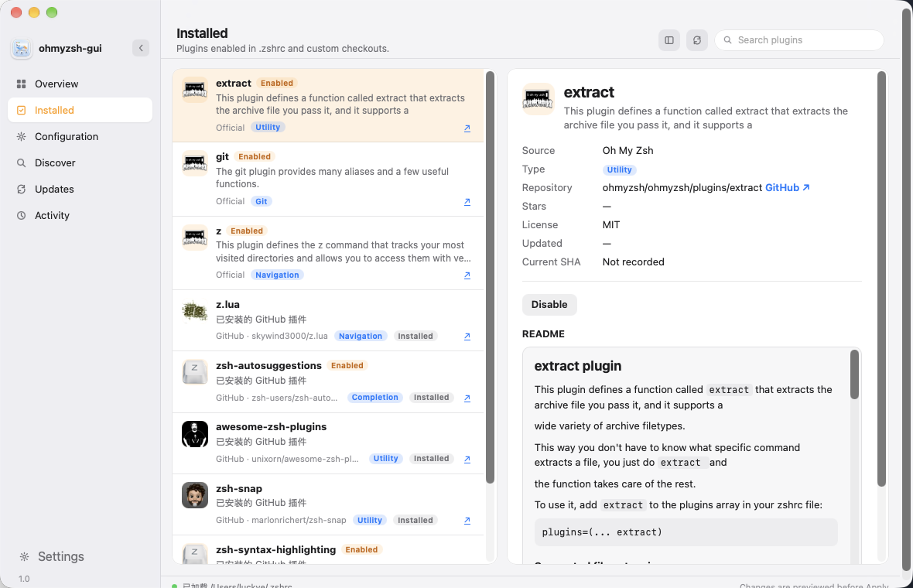Click the plugin list scrollbar
This screenshot has height=588, width=913.
pos(490,276)
